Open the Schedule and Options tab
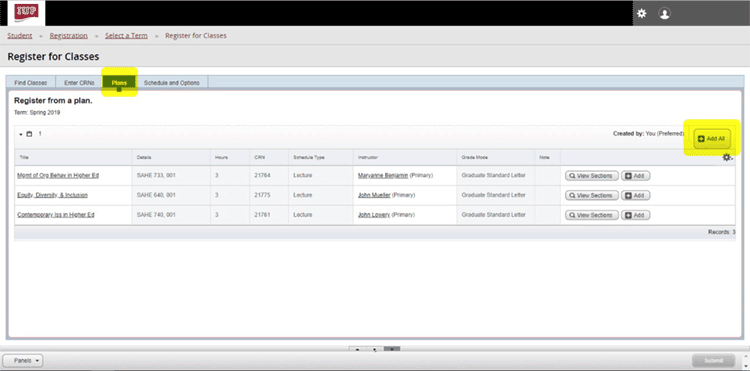The height and width of the screenshot is (371, 750). pos(172,83)
